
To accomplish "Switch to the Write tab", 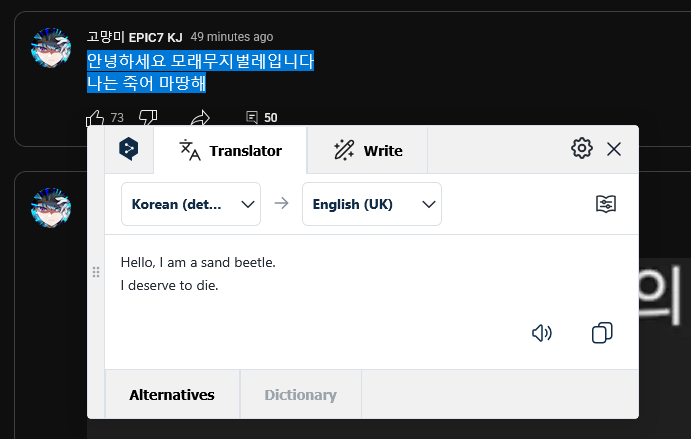I will pos(367,150).
